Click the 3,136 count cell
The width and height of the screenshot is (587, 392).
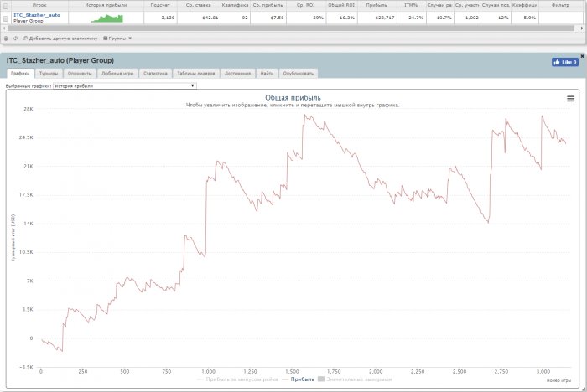[160, 18]
